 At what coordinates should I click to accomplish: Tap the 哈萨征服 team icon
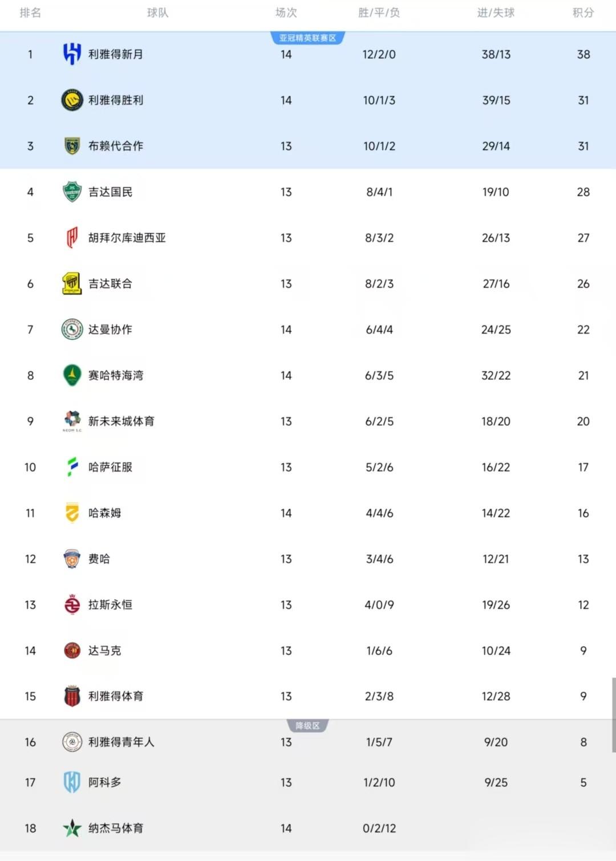tap(72, 467)
